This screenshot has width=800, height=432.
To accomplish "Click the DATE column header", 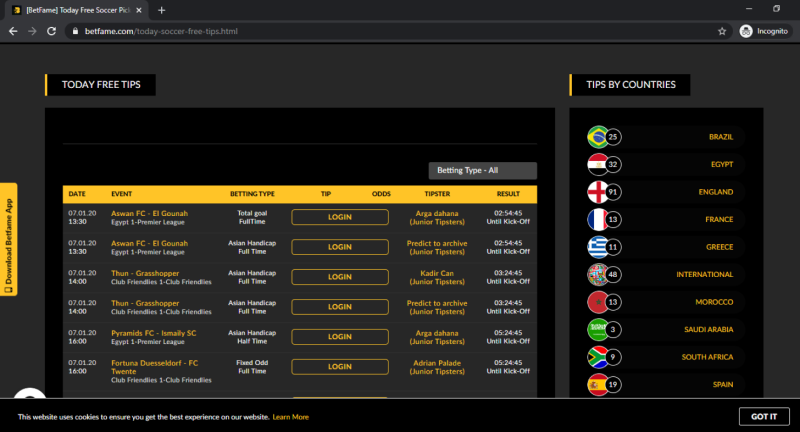I will tap(77, 194).
